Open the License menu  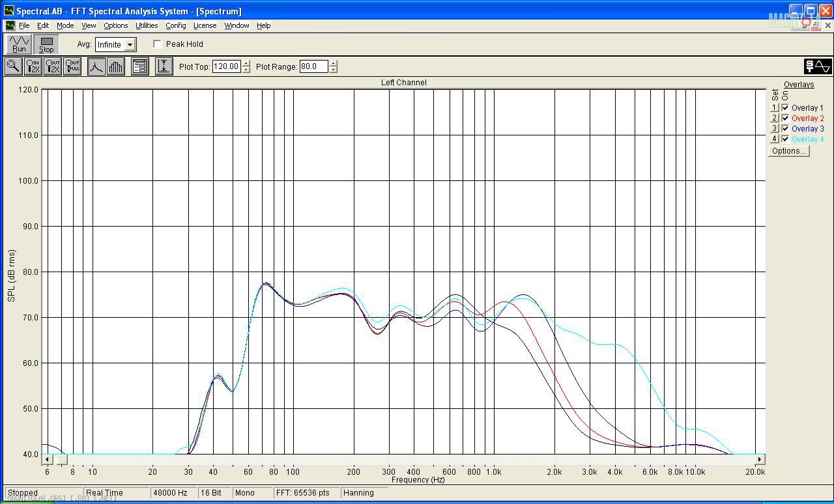[205, 25]
